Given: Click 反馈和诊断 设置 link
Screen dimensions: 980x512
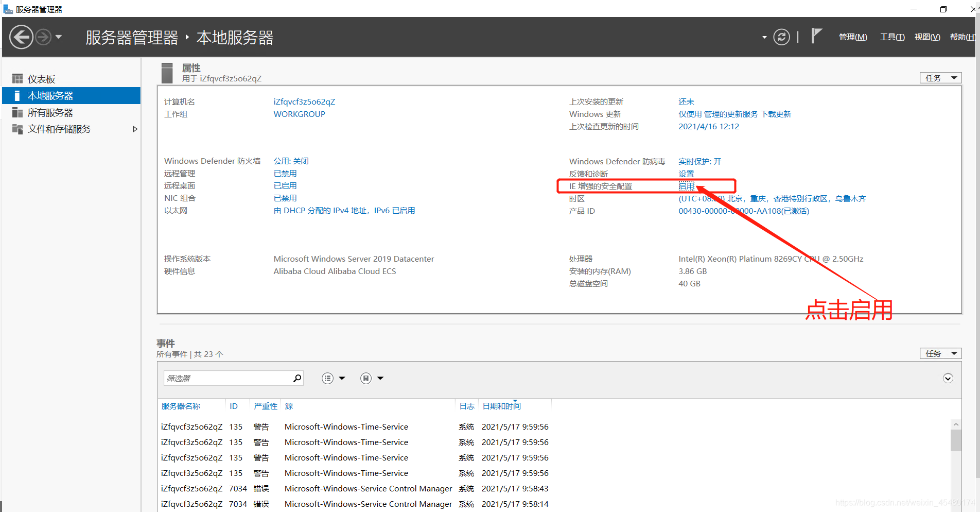Looking at the screenshot, I should [x=686, y=174].
